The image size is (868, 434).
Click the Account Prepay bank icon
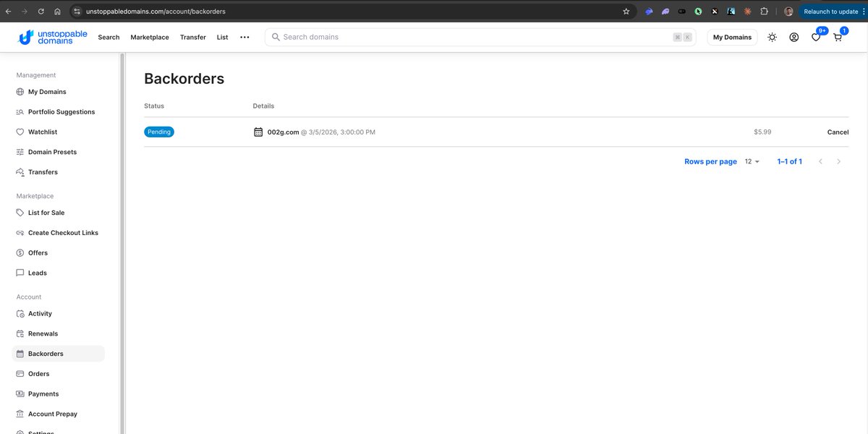coord(20,414)
